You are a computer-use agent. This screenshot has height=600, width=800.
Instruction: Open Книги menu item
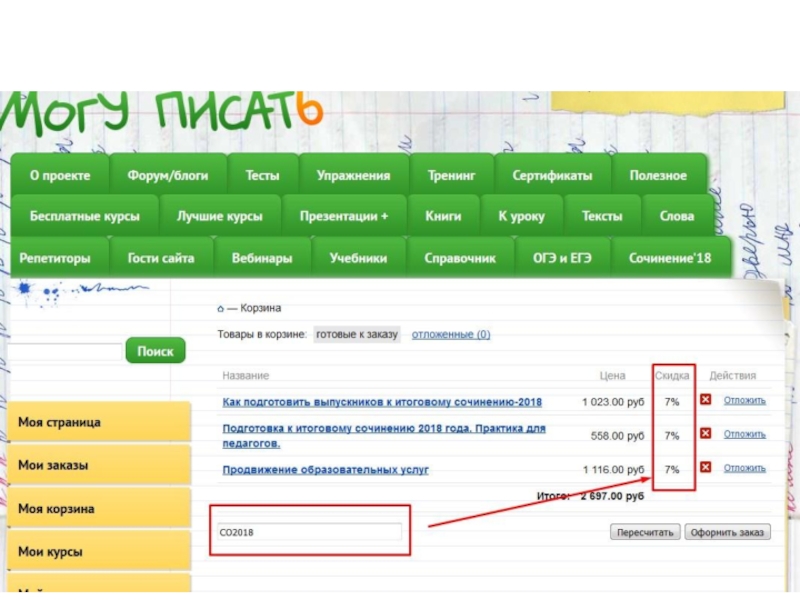[443, 216]
